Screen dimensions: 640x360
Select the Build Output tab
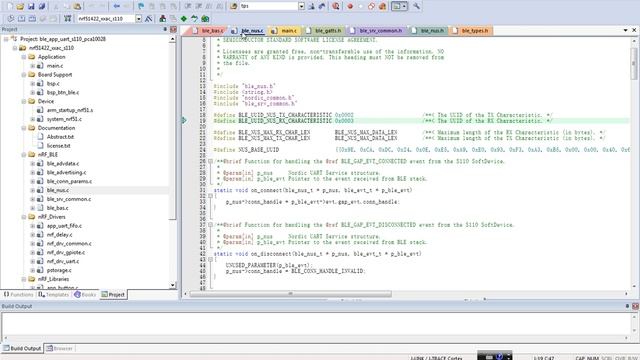pos(22,348)
